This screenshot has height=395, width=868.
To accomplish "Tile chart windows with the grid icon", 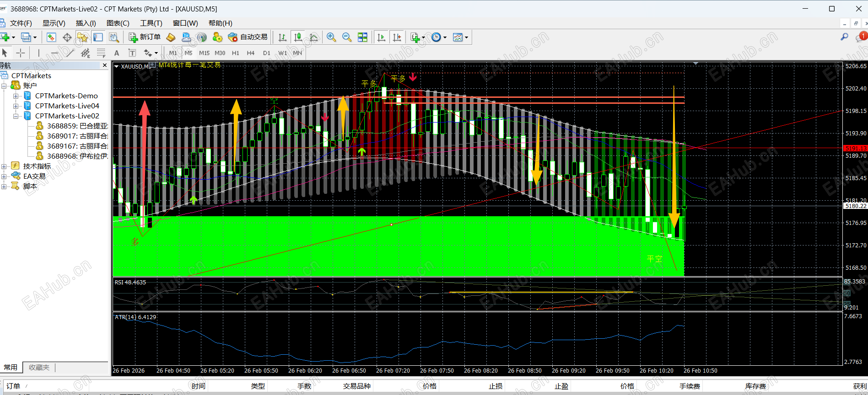I will [362, 37].
